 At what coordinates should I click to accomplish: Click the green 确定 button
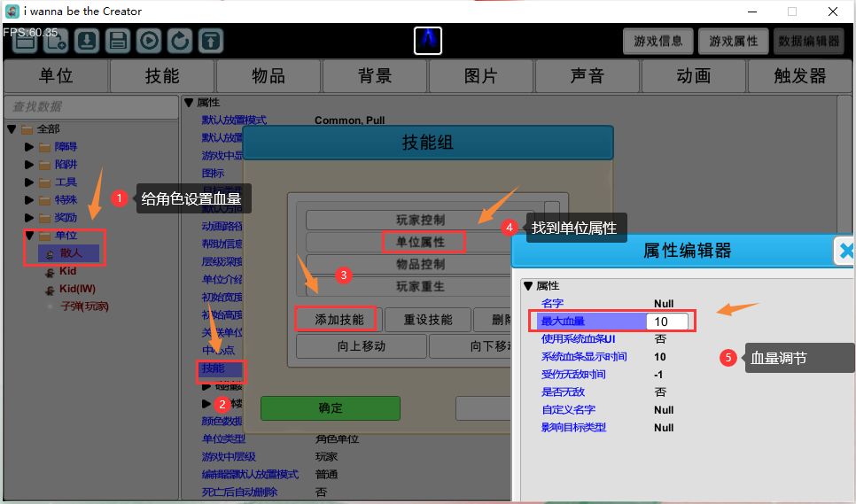(331, 408)
